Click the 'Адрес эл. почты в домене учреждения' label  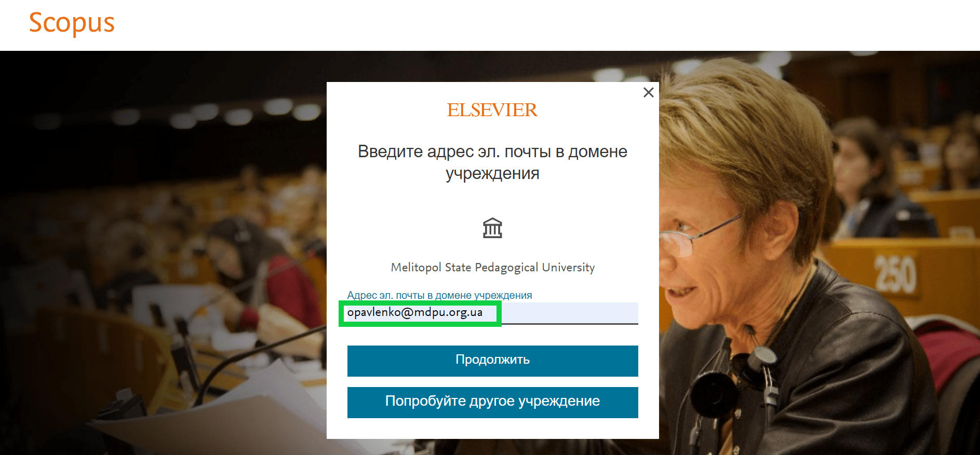coord(439,295)
